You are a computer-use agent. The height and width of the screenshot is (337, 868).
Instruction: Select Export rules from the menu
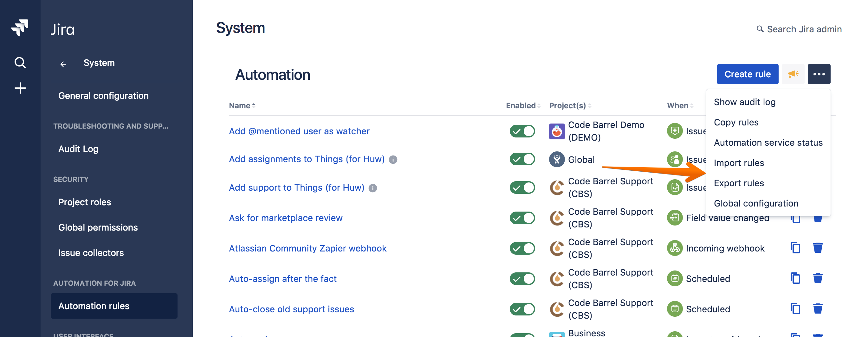739,183
